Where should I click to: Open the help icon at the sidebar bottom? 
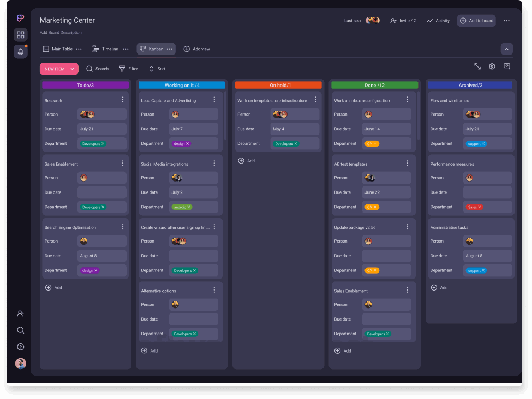[x=20, y=347]
